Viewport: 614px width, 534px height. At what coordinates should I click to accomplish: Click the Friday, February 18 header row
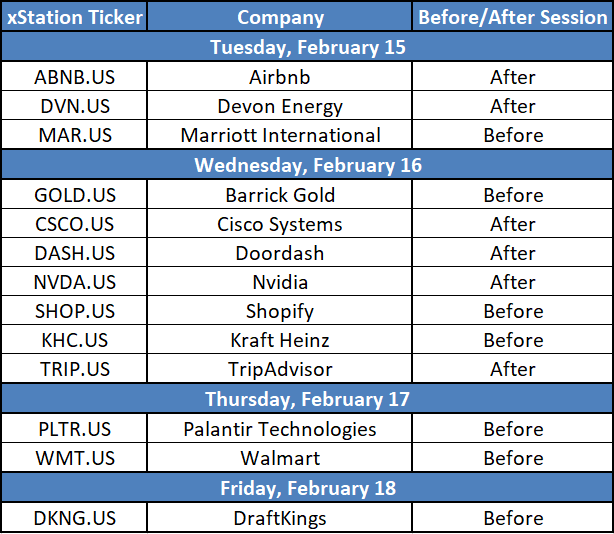point(307,487)
